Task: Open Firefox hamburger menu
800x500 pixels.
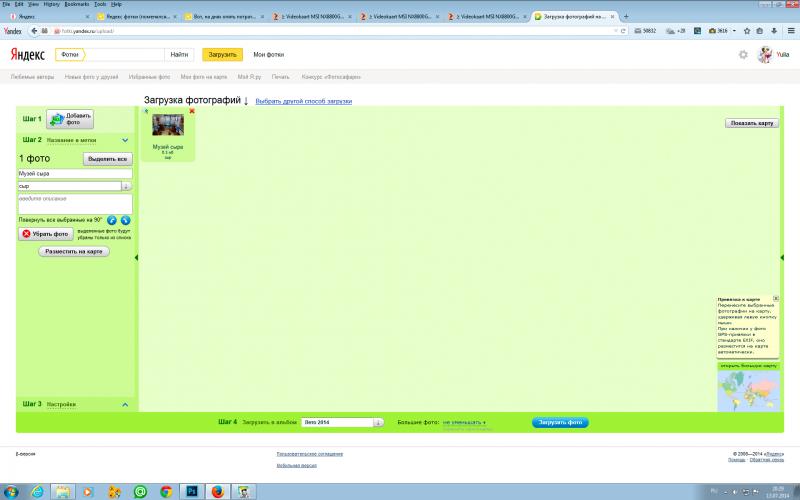Action: [x=791, y=31]
